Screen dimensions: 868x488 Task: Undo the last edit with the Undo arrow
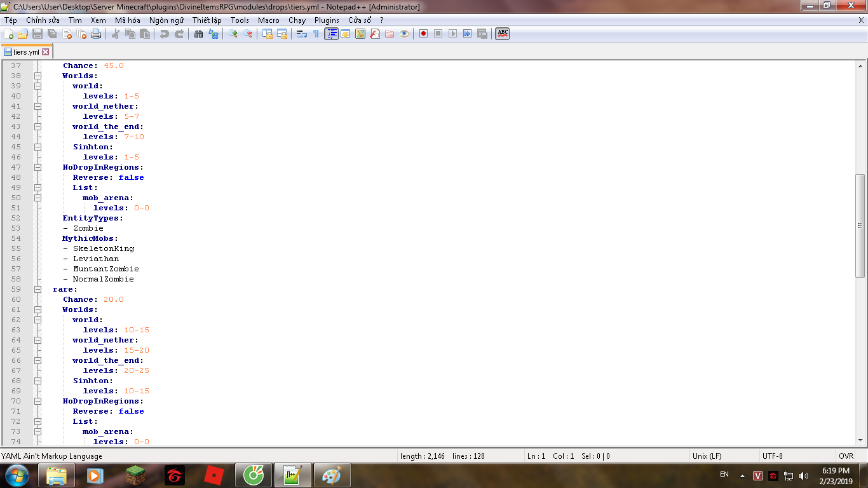pyautogui.click(x=165, y=34)
